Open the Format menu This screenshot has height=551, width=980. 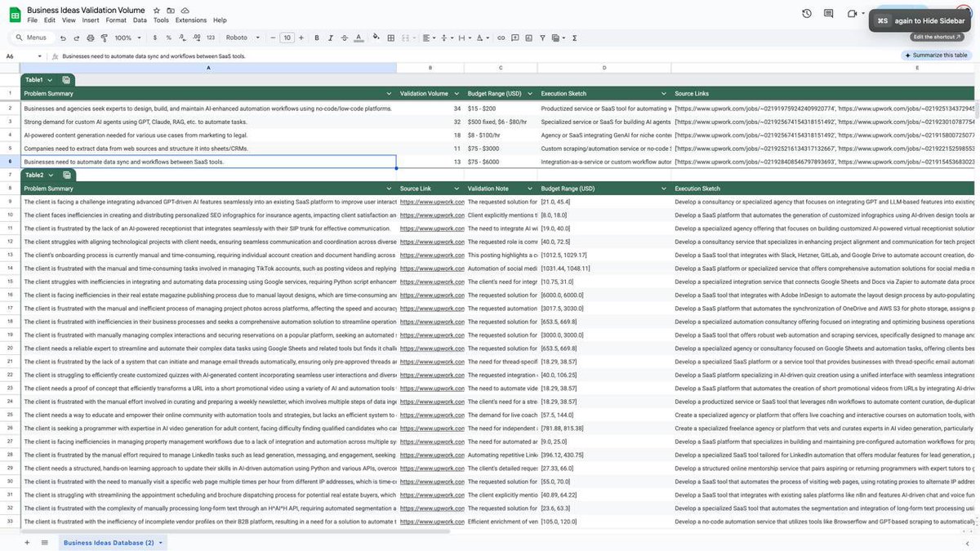tap(116, 20)
